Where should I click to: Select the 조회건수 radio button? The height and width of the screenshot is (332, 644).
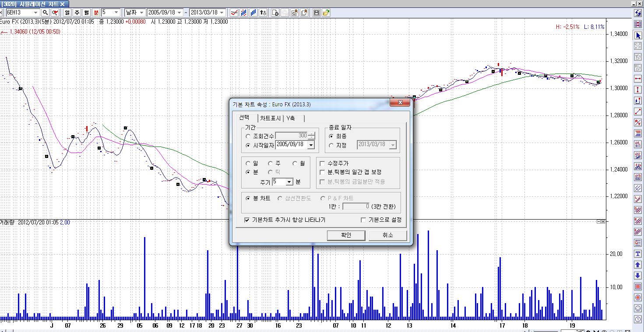(248, 136)
